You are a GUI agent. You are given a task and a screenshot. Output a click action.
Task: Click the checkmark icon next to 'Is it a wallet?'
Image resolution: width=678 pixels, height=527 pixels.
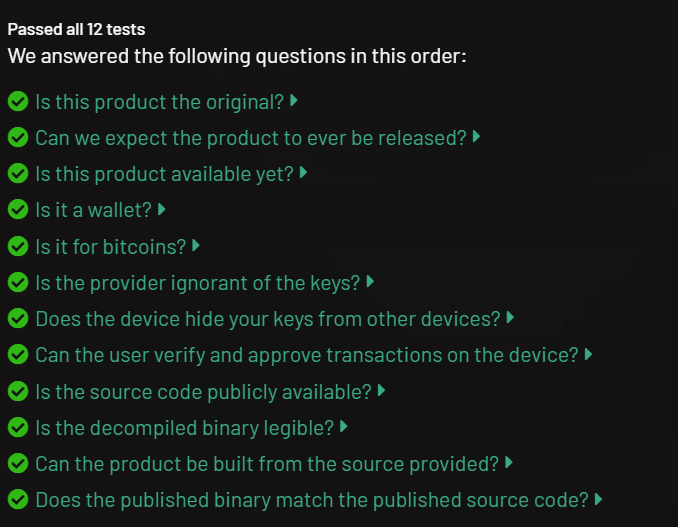pos(18,209)
